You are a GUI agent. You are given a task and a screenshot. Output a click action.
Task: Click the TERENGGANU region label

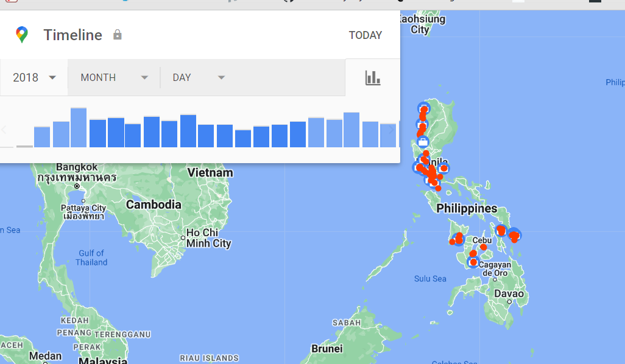point(122,335)
